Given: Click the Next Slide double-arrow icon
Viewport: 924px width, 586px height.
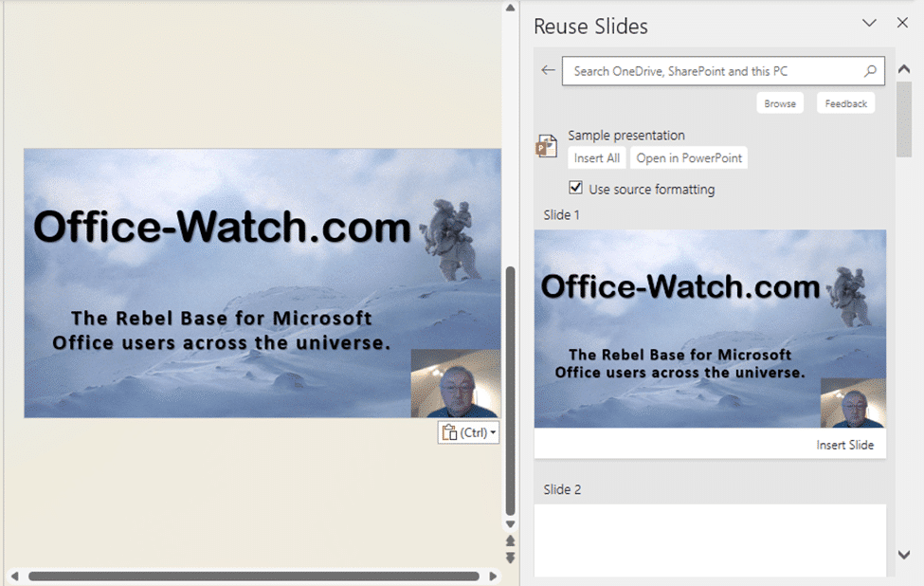Looking at the screenshot, I should [x=510, y=558].
